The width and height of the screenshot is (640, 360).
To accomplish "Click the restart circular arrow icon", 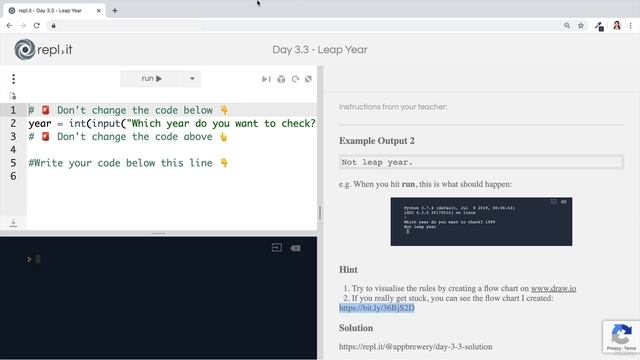I will [x=295, y=79].
